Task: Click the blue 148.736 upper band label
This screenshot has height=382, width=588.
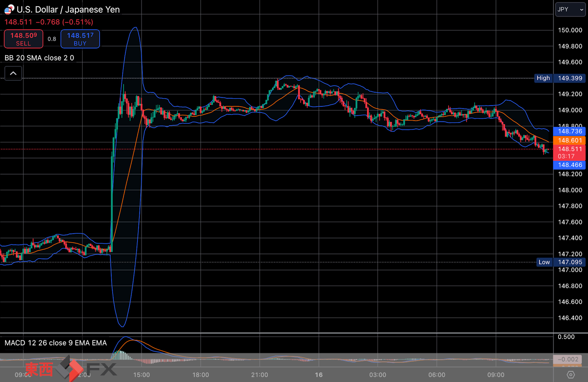Action: [x=569, y=131]
